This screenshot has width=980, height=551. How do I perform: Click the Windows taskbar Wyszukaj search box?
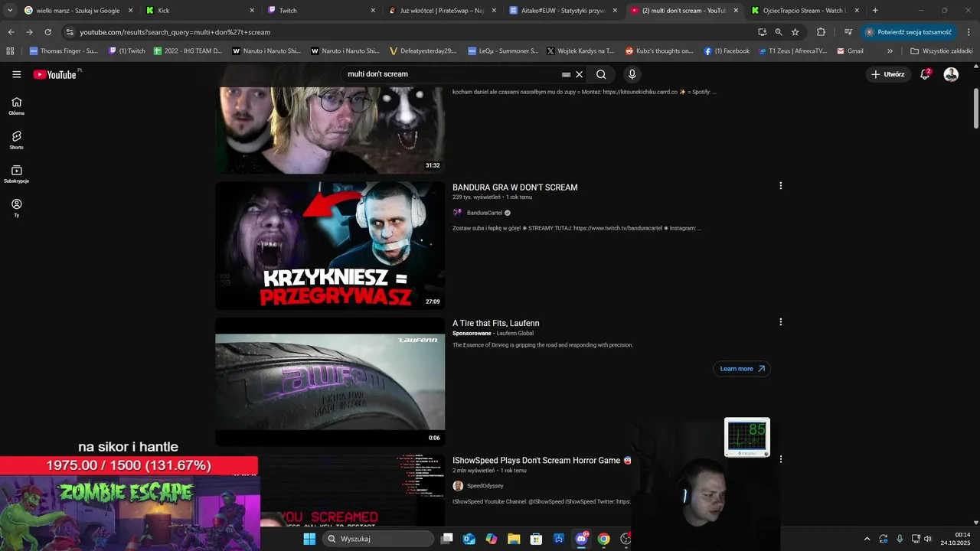(x=378, y=539)
